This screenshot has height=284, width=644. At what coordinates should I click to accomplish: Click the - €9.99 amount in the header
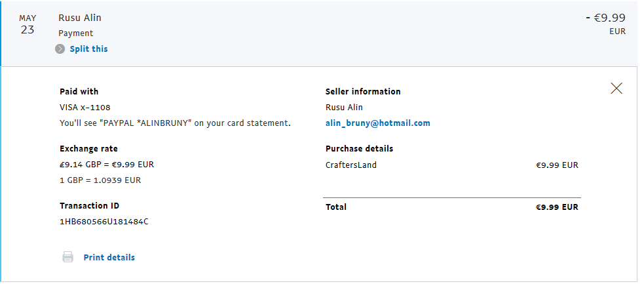(x=605, y=17)
